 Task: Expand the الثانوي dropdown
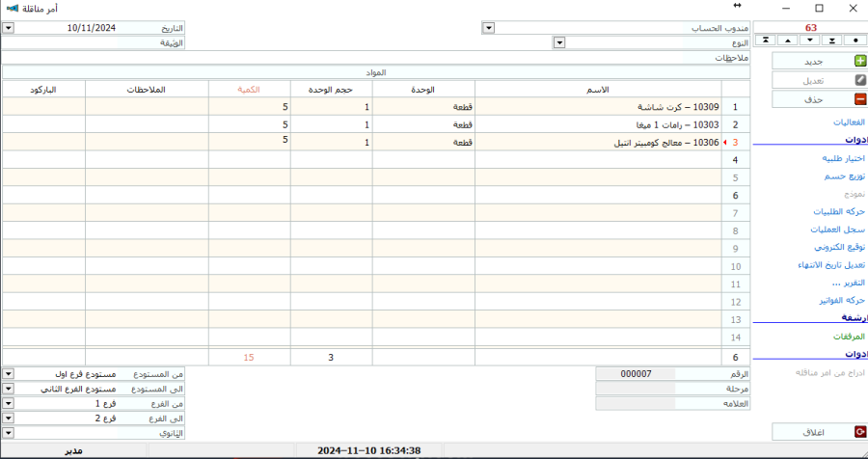(8, 433)
